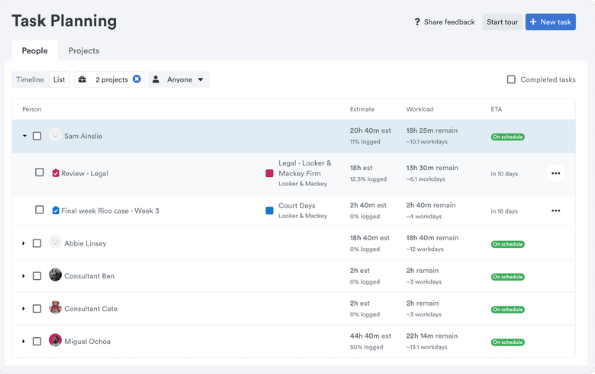Click the '44h 40m est' estimate value
595x374 pixels.
pos(370,336)
